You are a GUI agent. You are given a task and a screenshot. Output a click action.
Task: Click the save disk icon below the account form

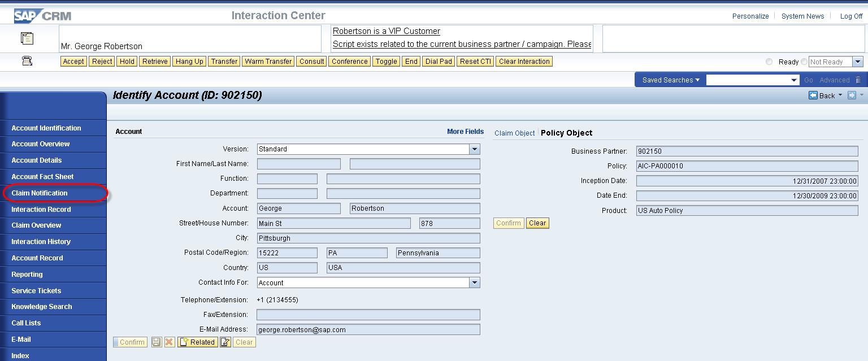tap(157, 342)
